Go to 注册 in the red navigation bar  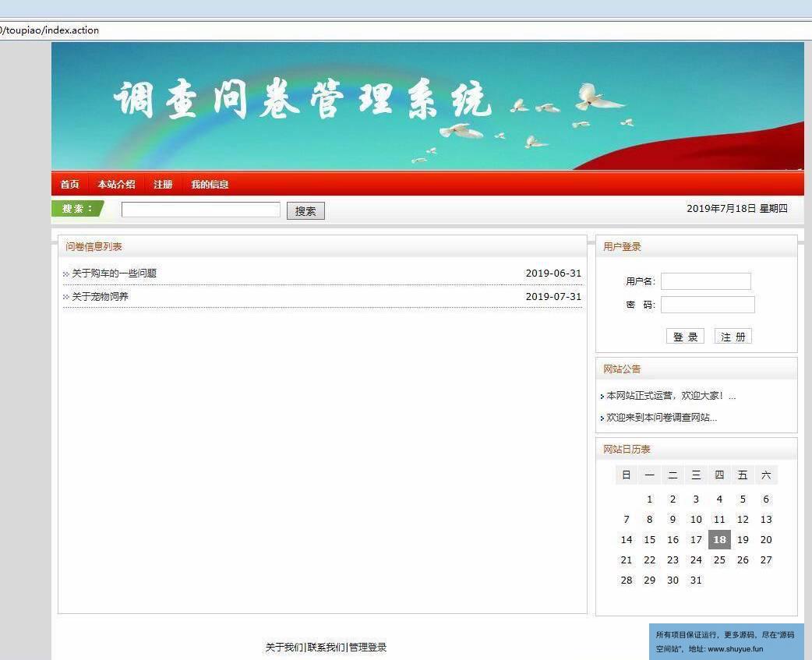(163, 185)
